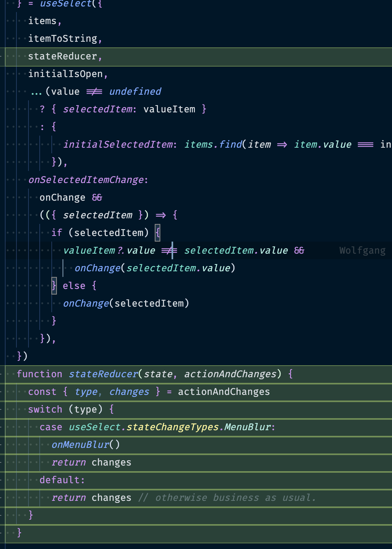
Task: Click the initialIsOpen property
Action: click(67, 73)
